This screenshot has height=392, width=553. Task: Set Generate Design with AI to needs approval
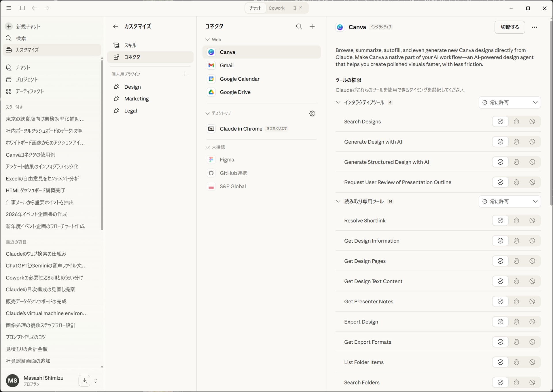tap(516, 142)
